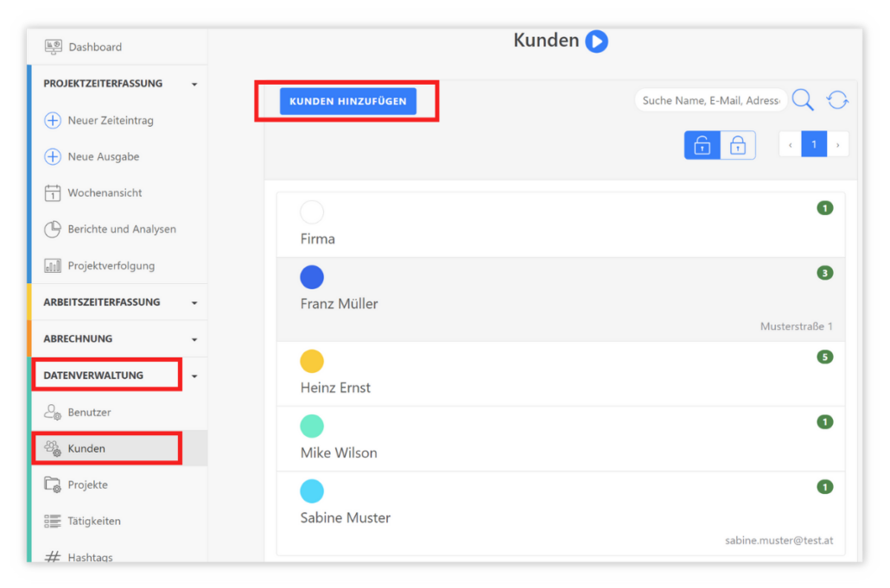Expand the Arbeitszeiterfassung section
Image resolution: width=890 pixels, height=588 pixels.
[x=194, y=303]
